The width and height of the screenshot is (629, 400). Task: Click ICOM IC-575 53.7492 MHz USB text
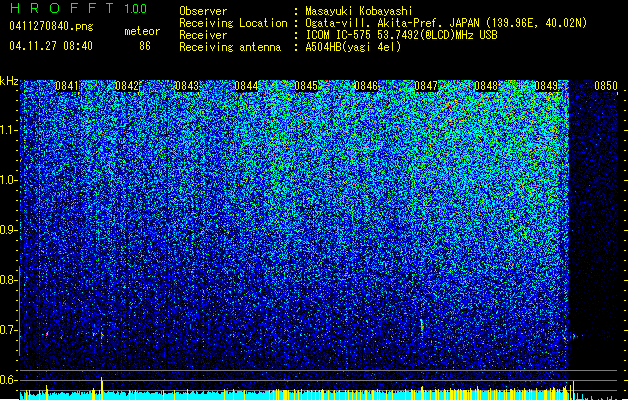point(402,35)
